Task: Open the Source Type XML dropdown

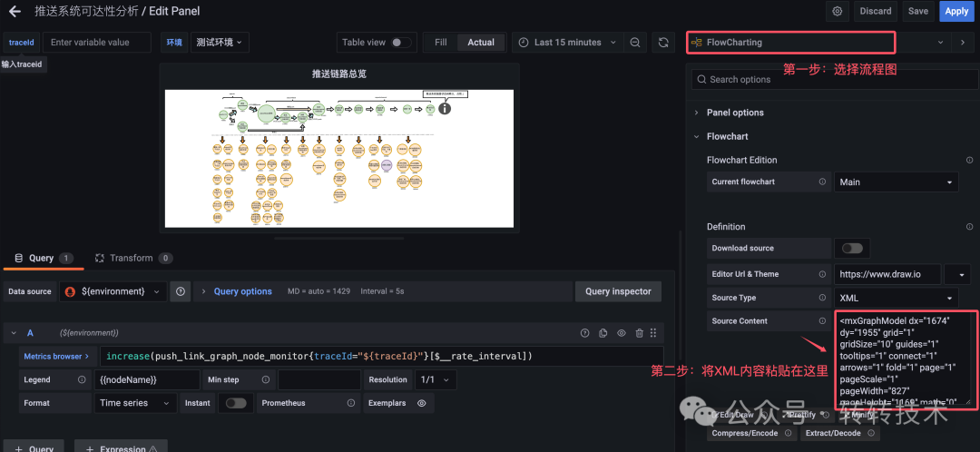Action: (897, 298)
